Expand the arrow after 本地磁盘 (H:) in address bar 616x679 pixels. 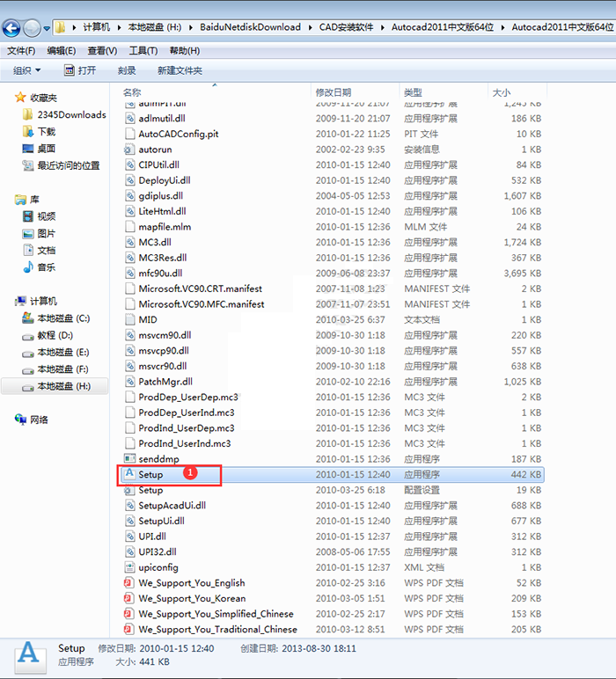coord(191,28)
